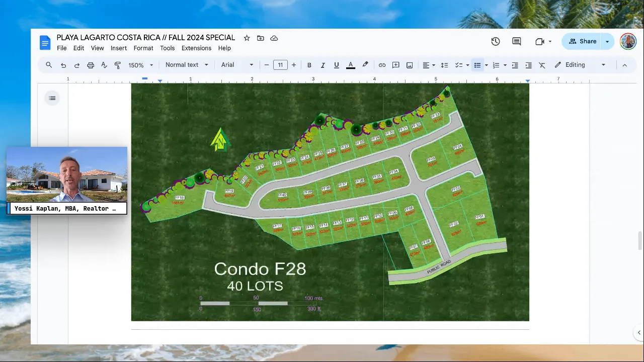Open the Extensions menu

click(x=196, y=48)
